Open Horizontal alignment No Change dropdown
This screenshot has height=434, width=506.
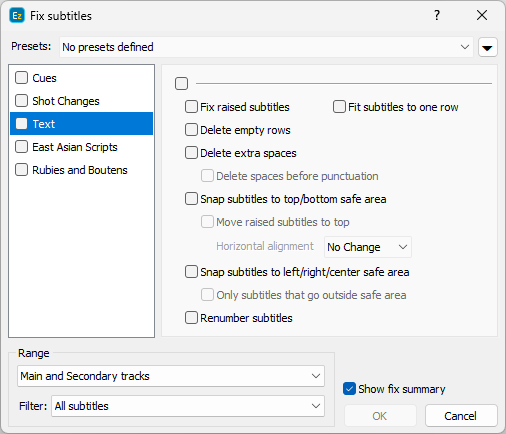368,247
